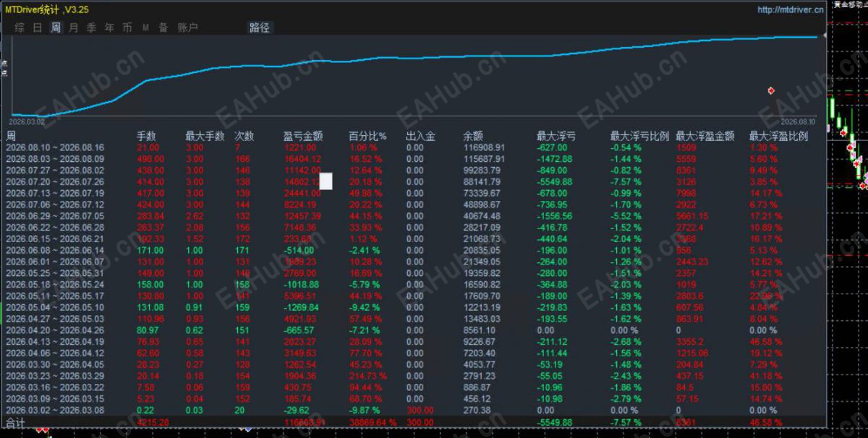Click the 次数 column header
868x438 pixels.
[x=244, y=136]
